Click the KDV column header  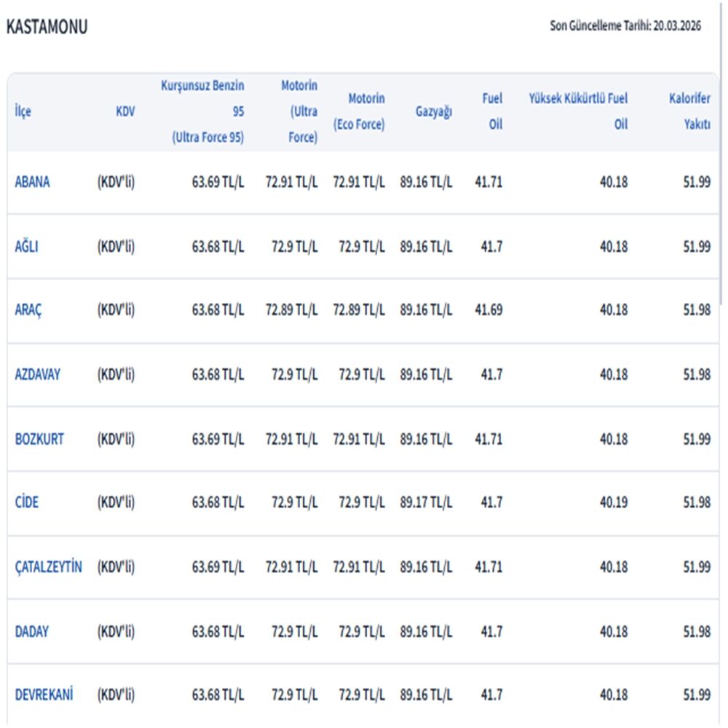click(124, 111)
